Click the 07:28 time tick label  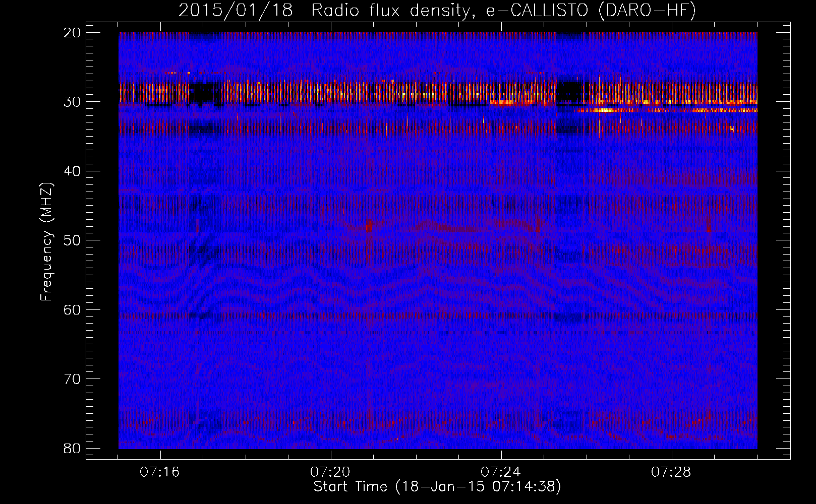click(671, 472)
